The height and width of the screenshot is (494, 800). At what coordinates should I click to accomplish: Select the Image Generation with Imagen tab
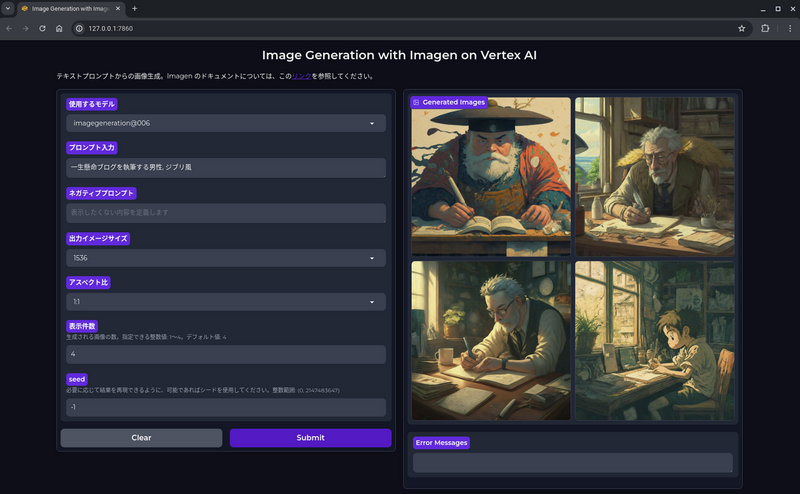(x=70, y=9)
